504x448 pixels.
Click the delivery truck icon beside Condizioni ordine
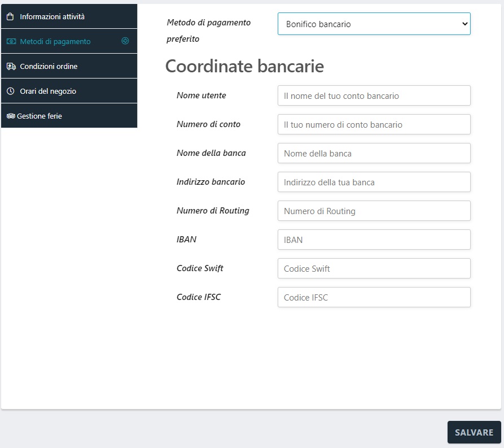click(11, 67)
